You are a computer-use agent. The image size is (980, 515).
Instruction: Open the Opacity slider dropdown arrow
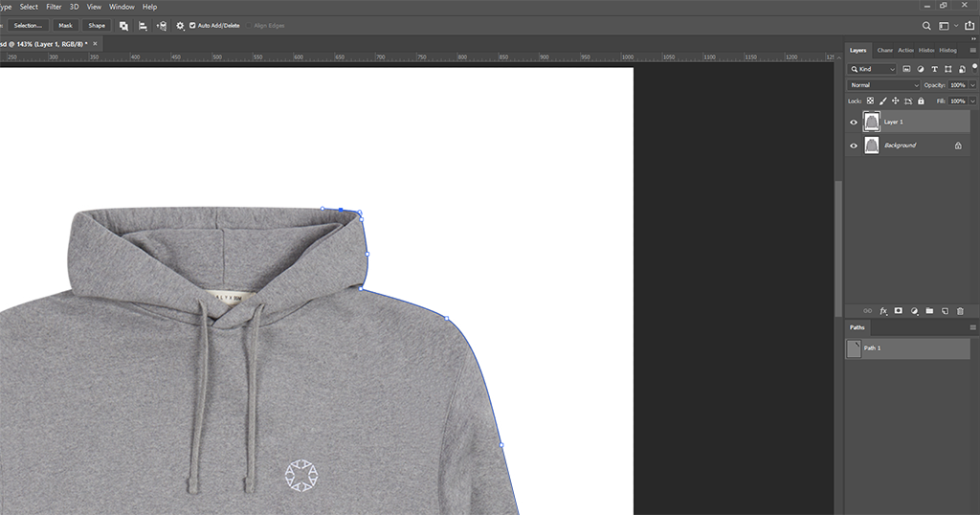click(973, 85)
